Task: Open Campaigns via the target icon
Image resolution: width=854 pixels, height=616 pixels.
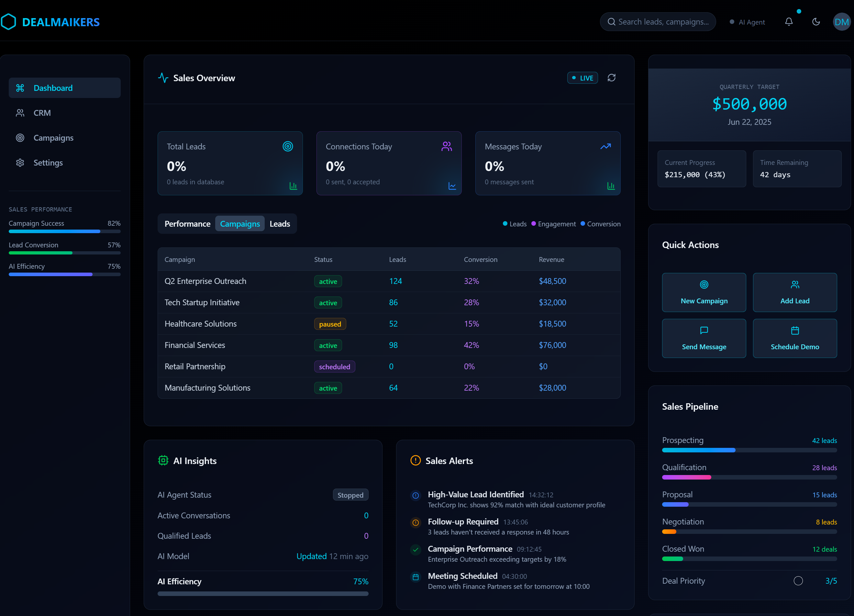Action: click(20, 138)
